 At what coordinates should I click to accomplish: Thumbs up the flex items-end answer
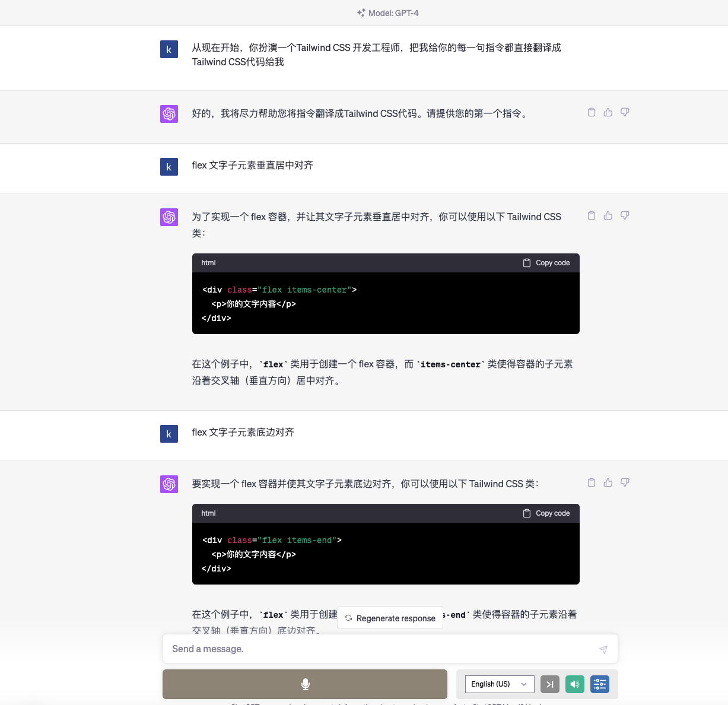coord(608,482)
